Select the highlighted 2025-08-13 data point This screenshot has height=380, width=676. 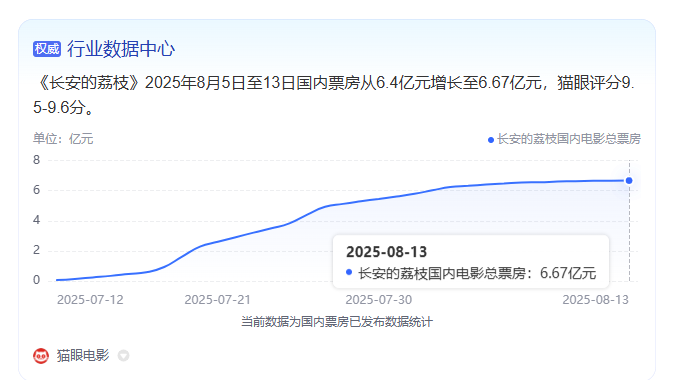(x=629, y=181)
